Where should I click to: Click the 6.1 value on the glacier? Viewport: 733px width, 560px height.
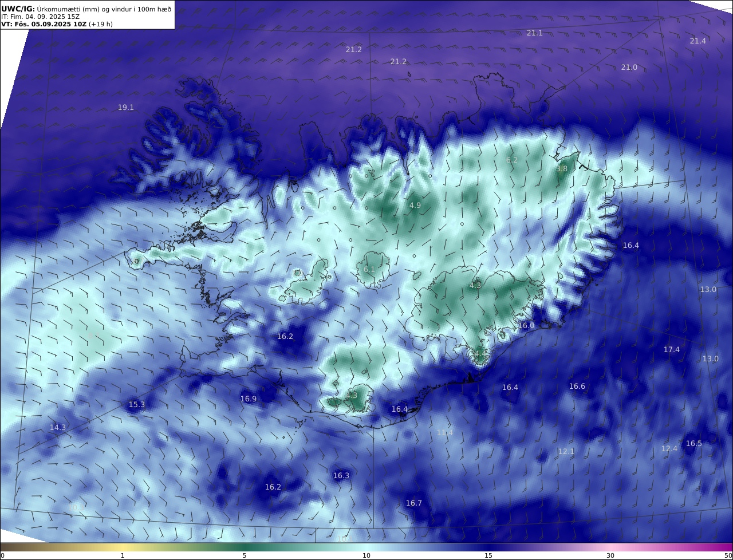click(x=369, y=270)
